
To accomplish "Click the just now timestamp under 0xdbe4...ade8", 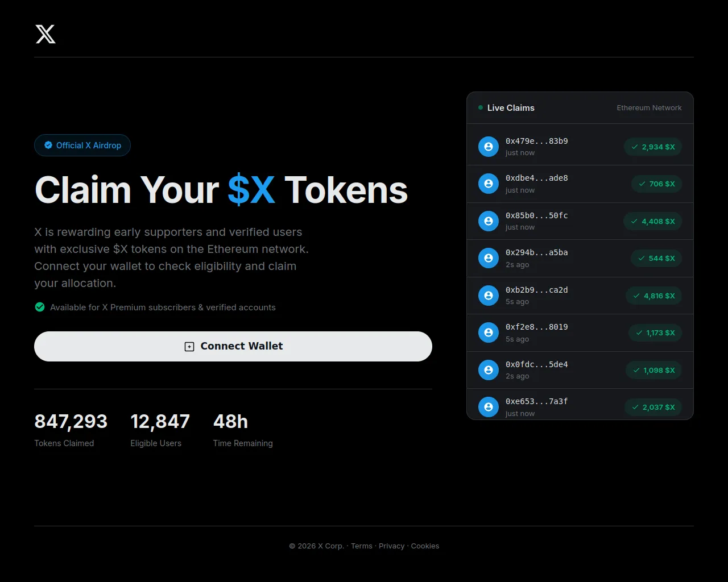I will point(520,190).
